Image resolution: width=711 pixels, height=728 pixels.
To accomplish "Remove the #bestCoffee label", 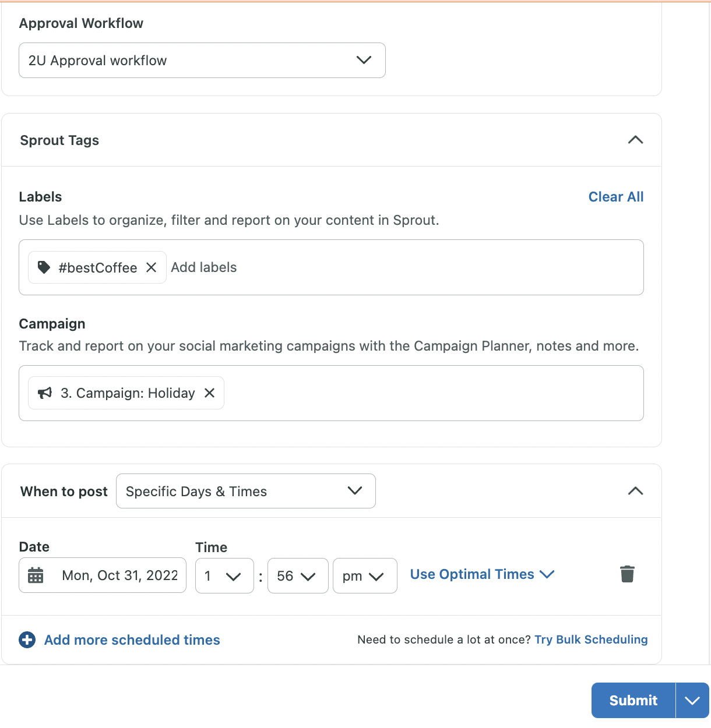I will (x=151, y=267).
